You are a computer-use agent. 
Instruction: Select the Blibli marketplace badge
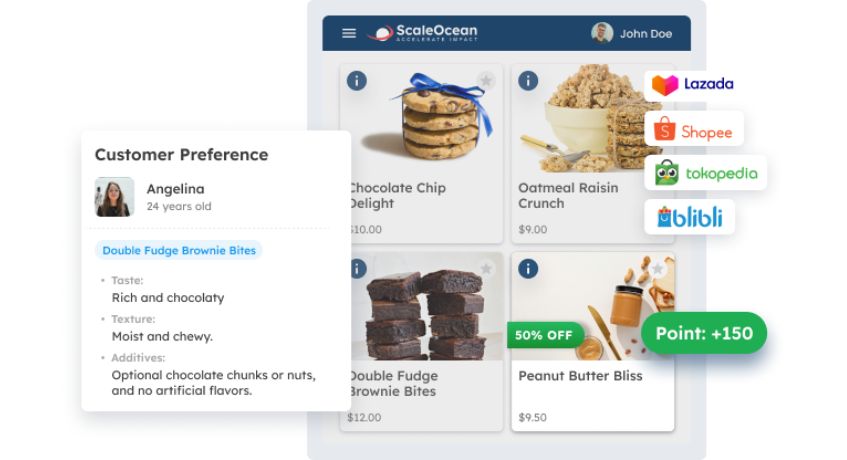click(x=690, y=216)
